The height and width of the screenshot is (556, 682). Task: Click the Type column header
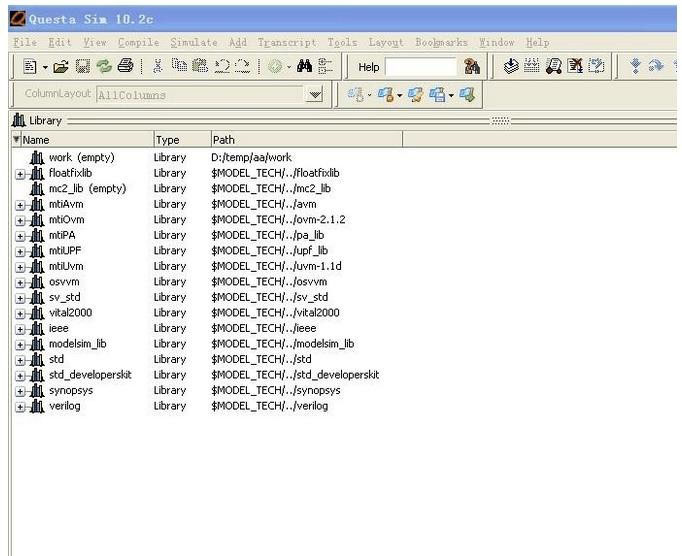pyautogui.click(x=182, y=140)
